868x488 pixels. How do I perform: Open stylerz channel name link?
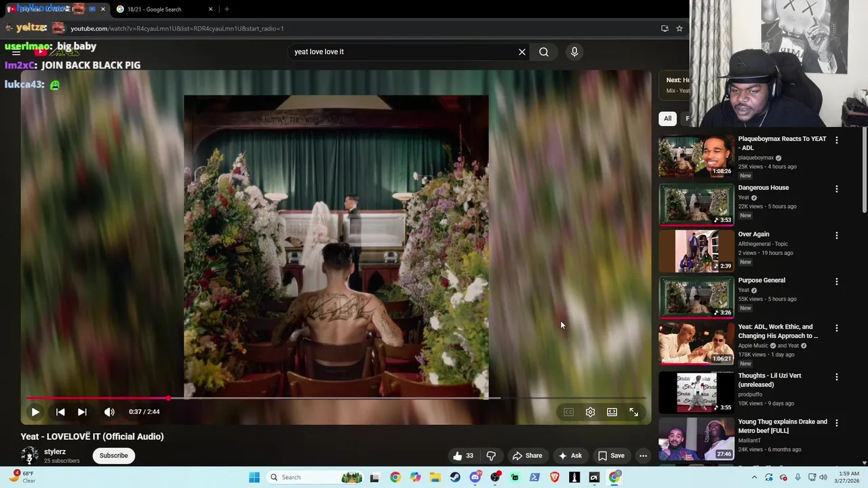pos(55,451)
